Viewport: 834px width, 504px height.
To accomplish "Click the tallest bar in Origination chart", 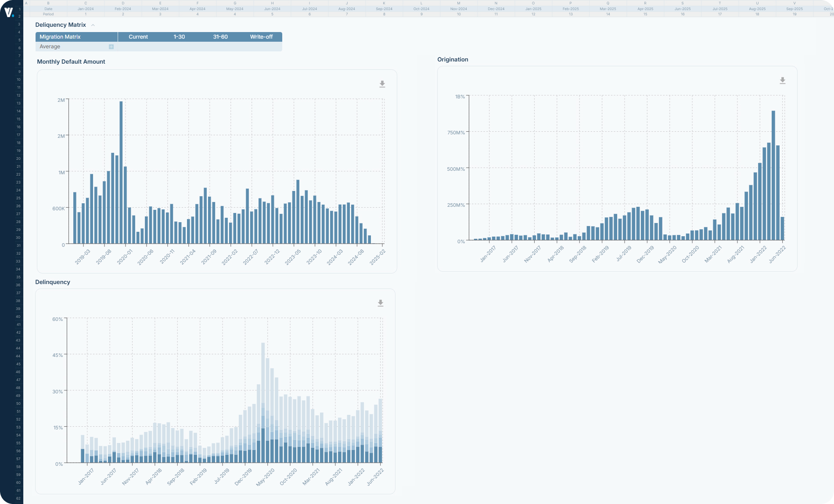I will [773, 176].
